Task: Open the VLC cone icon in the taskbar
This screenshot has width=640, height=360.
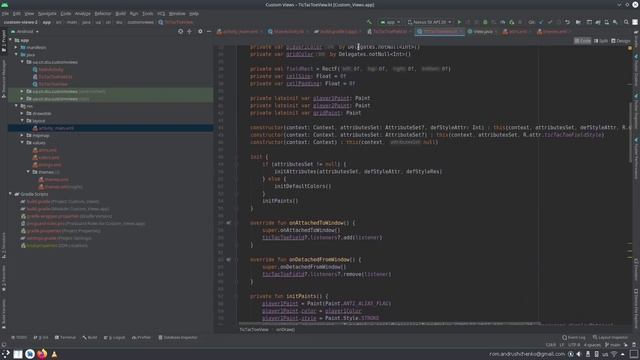Action: pos(54,354)
